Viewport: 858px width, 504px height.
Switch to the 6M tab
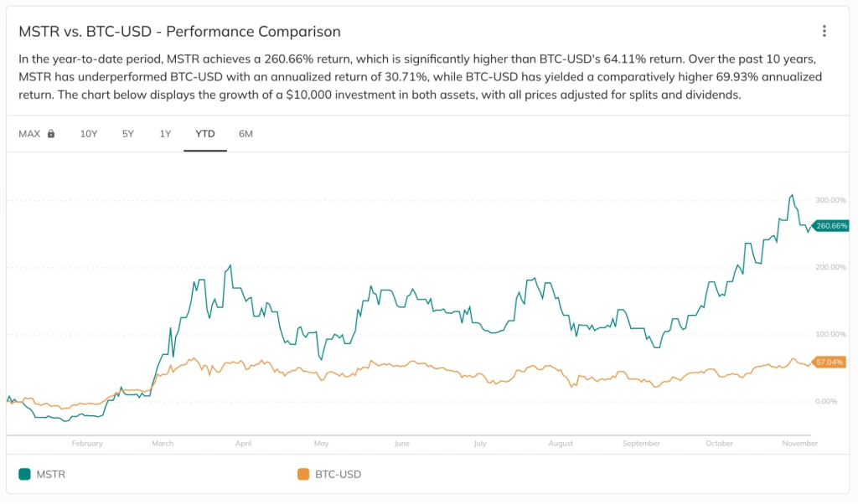(x=245, y=133)
